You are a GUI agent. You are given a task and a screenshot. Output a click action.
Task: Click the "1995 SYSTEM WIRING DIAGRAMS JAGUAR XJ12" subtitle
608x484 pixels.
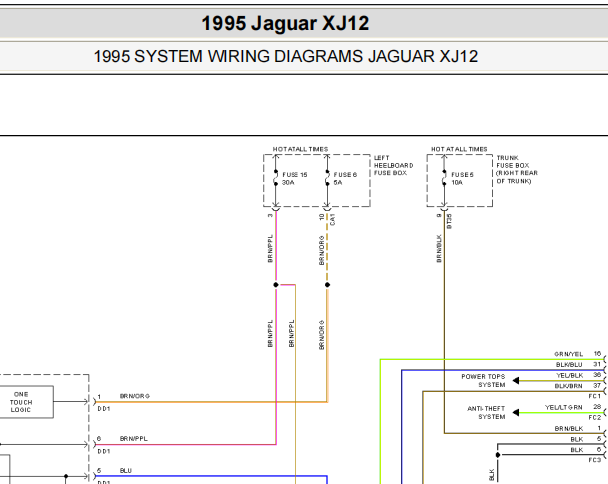[x=286, y=56]
